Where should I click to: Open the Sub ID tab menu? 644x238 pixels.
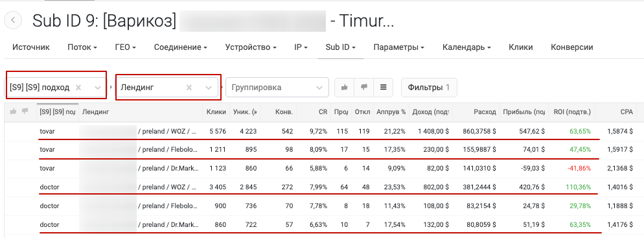click(341, 47)
